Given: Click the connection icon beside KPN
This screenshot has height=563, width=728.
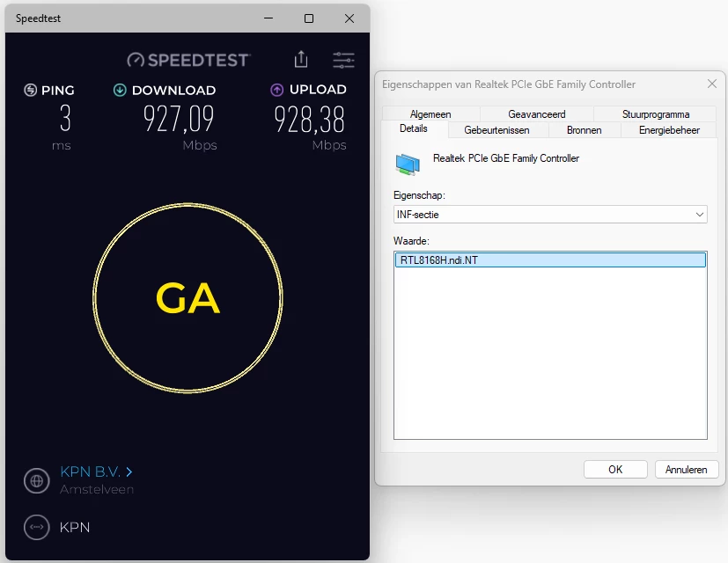Looking at the screenshot, I should click(x=37, y=527).
